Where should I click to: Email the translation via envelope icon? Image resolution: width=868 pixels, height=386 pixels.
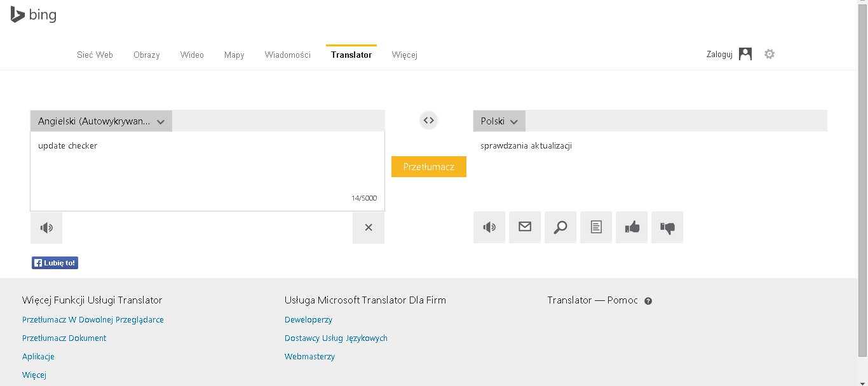click(525, 227)
